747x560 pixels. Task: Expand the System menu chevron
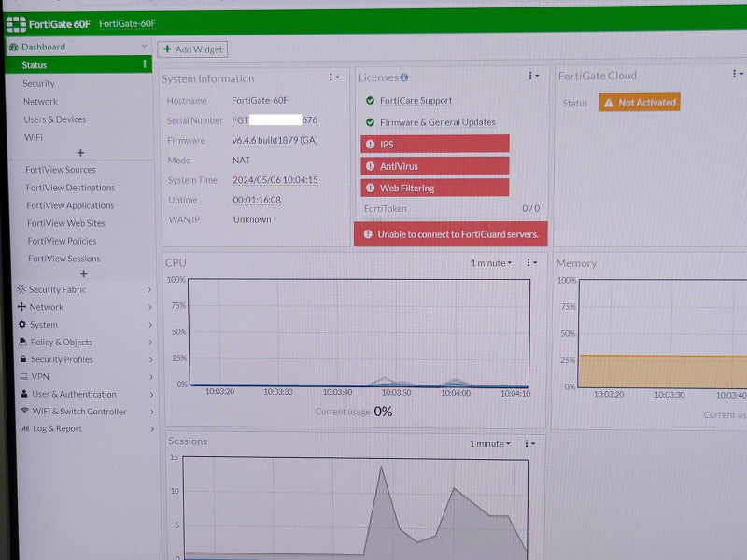150,325
